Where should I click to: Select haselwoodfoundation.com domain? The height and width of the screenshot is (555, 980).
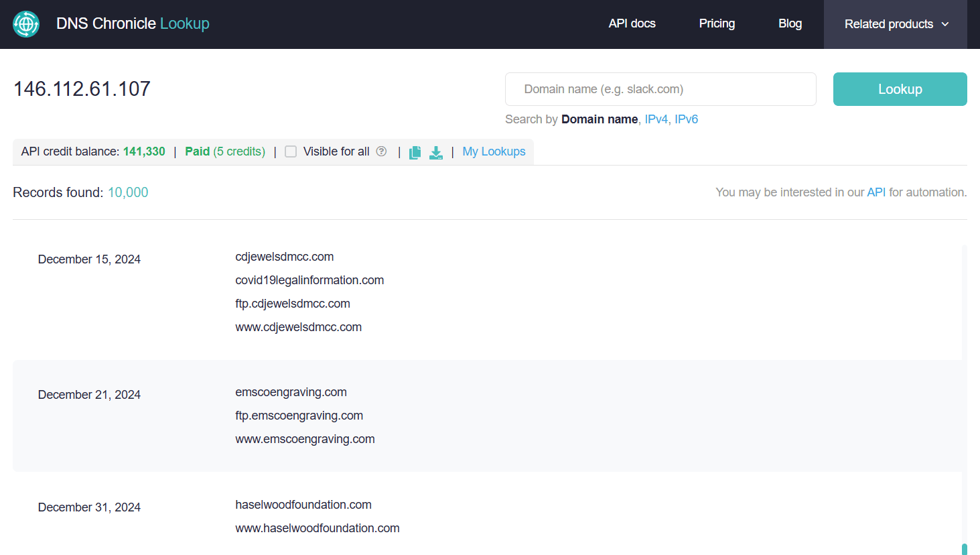pos(303,505)
